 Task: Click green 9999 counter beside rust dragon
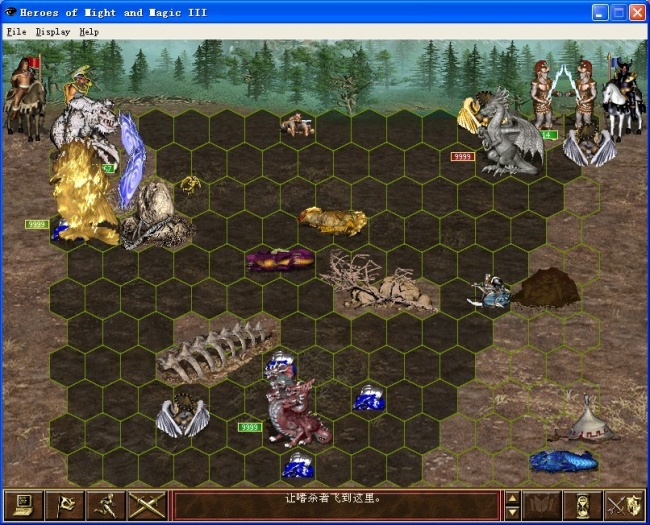click(250, 427)
